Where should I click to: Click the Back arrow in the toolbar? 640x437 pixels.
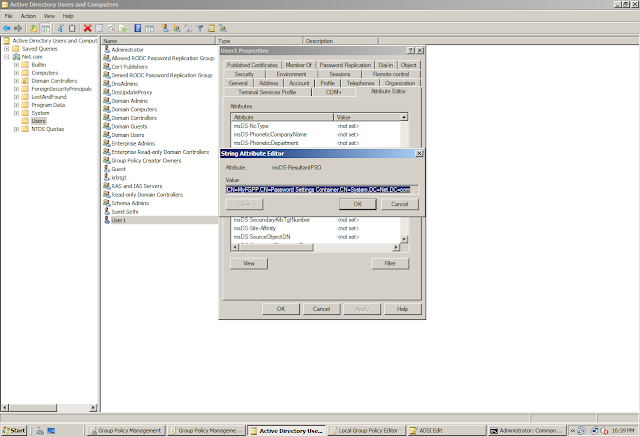(x=7, y=28)
